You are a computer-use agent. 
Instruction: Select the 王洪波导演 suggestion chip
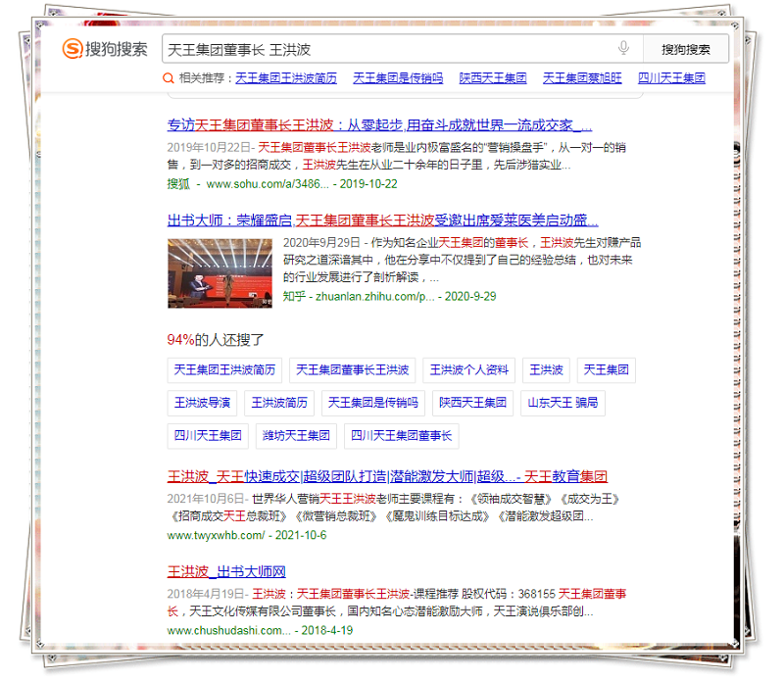tap(202, 403)
